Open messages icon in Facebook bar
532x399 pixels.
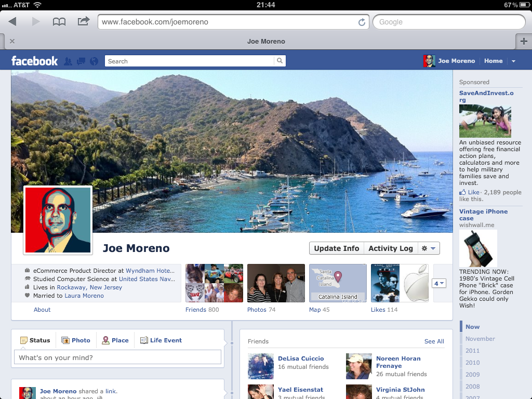pos(81,61)
